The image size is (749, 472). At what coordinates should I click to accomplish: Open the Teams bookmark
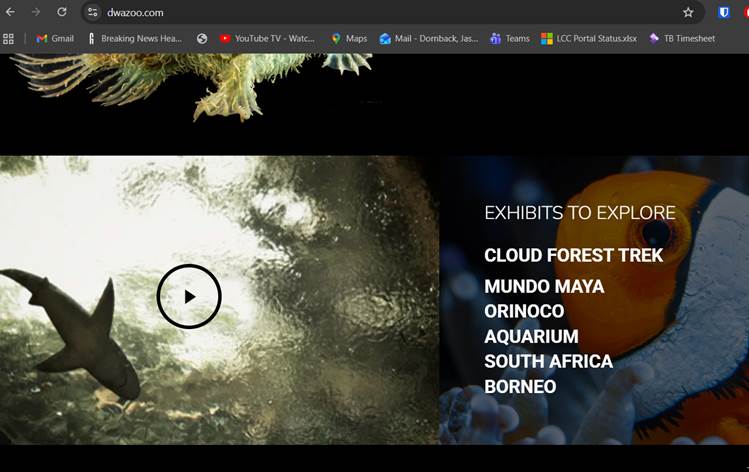click(x=509, y=39)
